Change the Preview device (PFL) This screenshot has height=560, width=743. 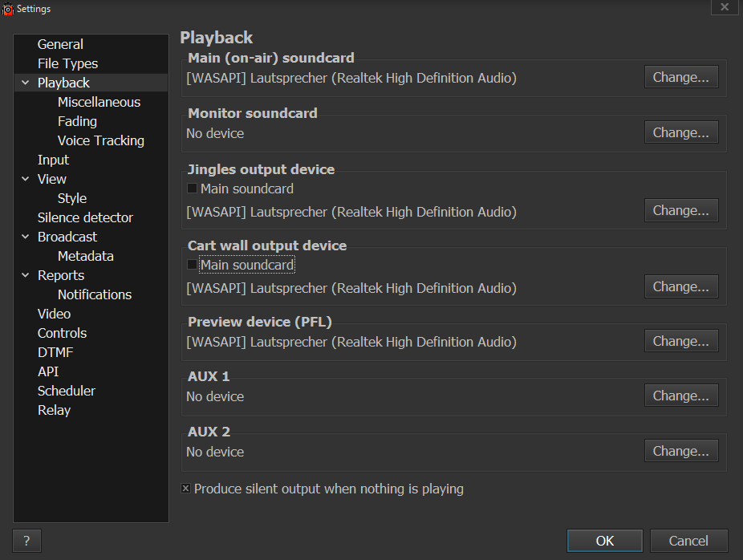click(680, 341)
